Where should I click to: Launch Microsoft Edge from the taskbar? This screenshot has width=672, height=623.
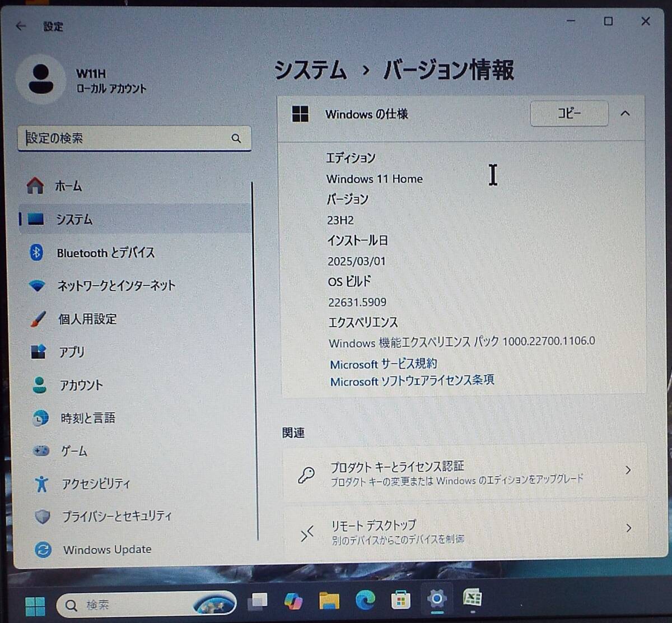tap(365, 601)
